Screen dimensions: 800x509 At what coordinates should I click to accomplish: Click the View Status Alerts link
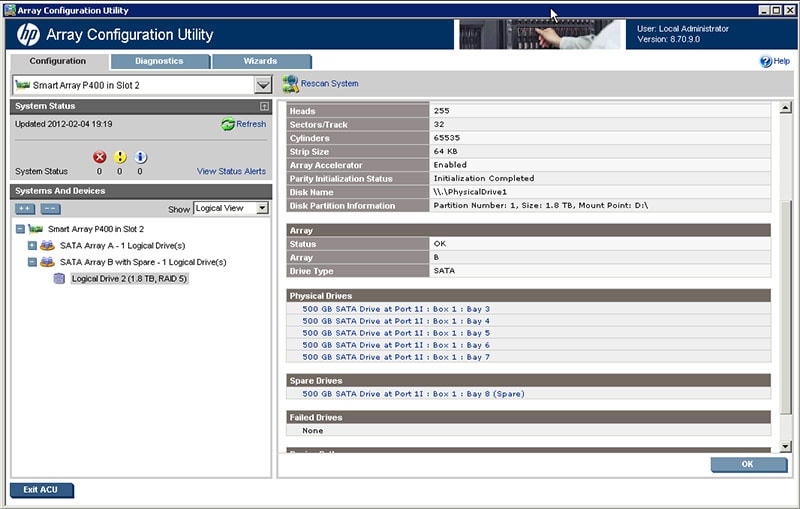pyautogui.click(x=231, y=172)
